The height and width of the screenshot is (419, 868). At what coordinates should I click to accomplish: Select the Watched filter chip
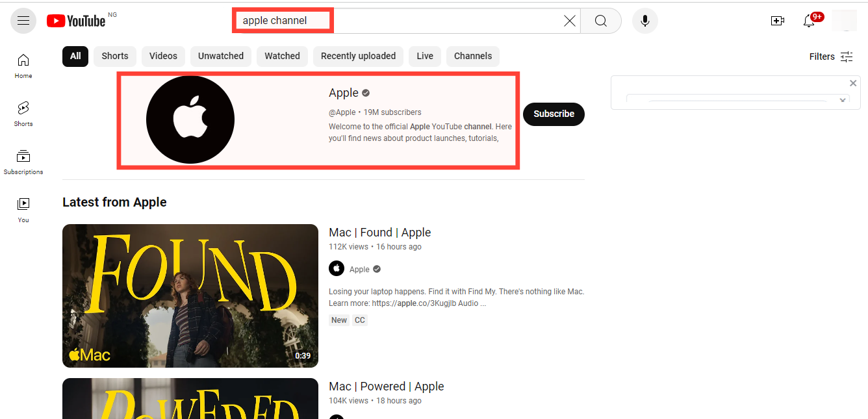coord(282,56)
